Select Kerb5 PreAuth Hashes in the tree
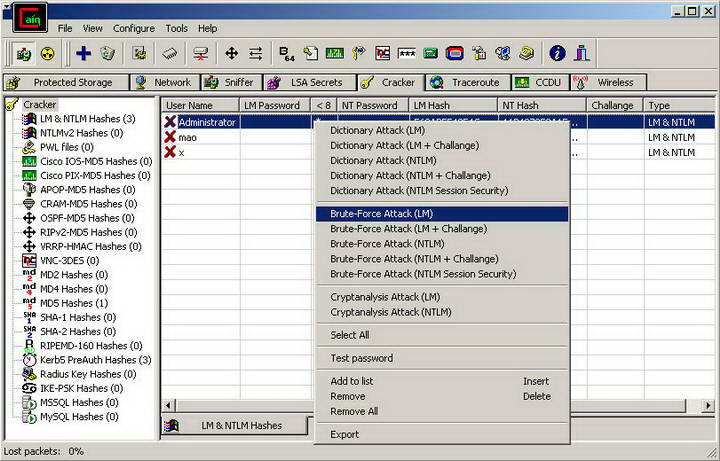 [95, 360]
